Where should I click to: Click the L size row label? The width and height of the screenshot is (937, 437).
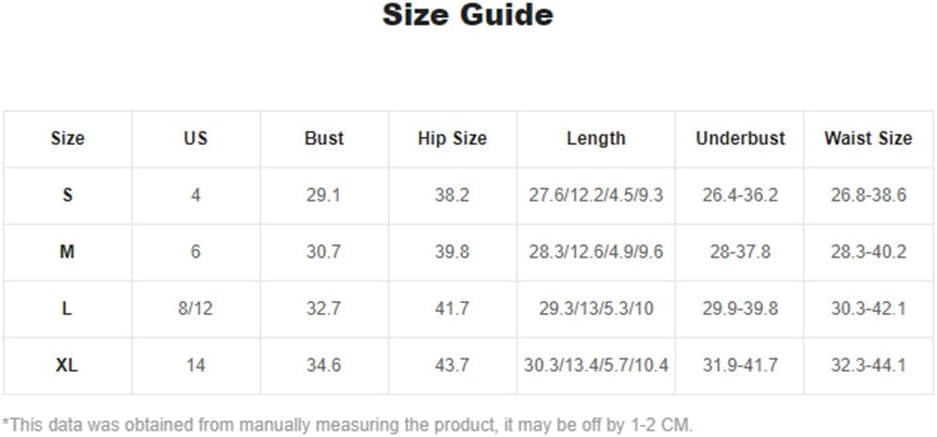[x=68, y=309]
